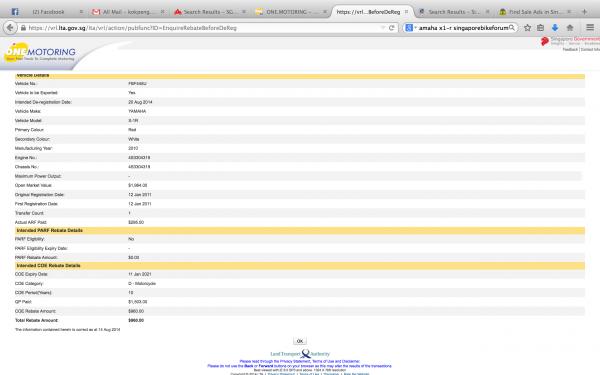Click the Land Transport Authority footer logo

coord(300,354)
